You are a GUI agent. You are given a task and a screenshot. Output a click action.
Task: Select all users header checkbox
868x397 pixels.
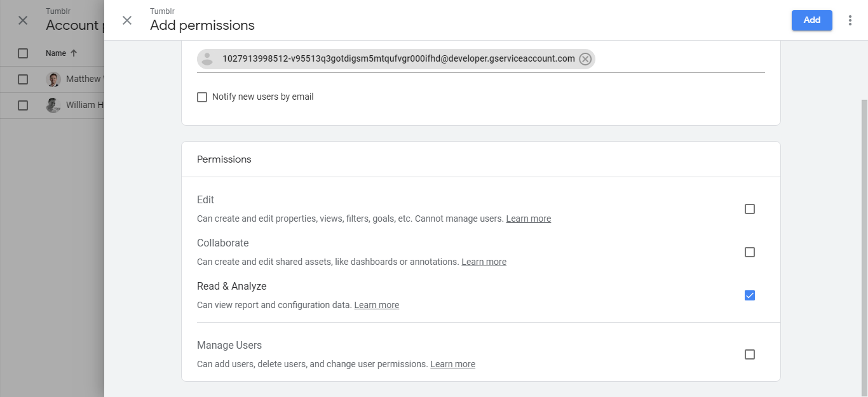click(x=23, y=53)
